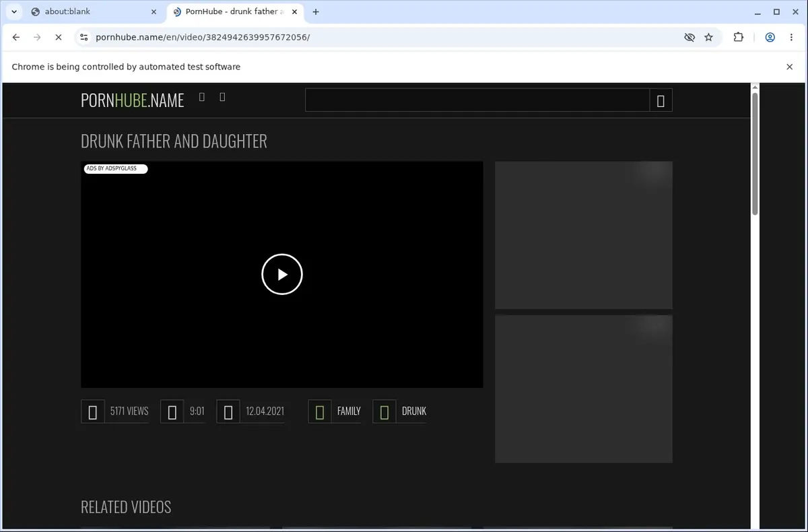The image size is (808, 532).
Task: Click the date icon box beside 12.04.2021
Action: click(228, 411)
